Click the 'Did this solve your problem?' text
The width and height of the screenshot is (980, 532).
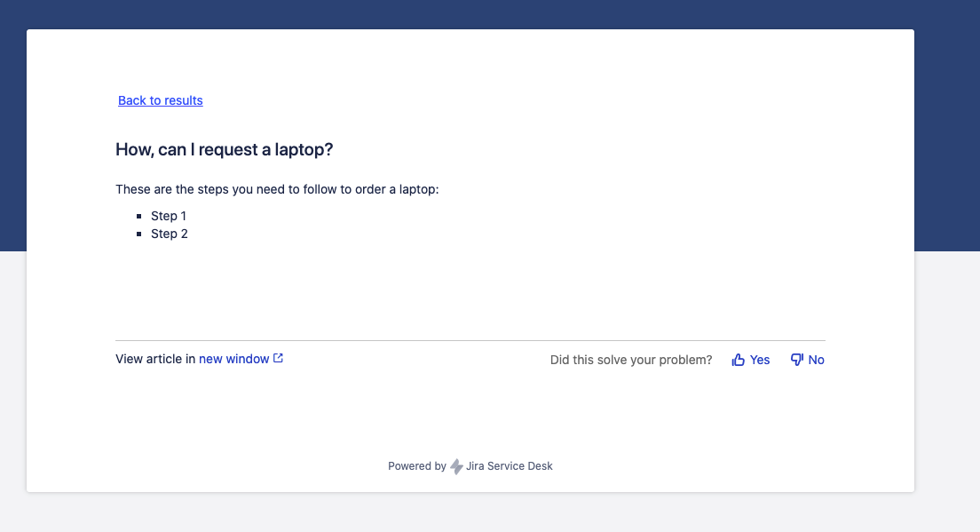click(x=631, y=360)
